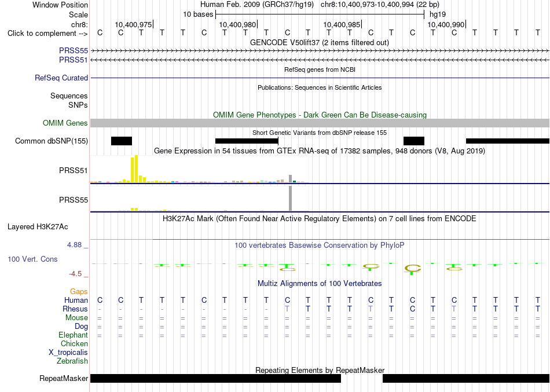The height and width of the screenshot is (392, 550).
Task: Click the largest C logo in PhyloP track
Action: (x=412, y=269)
